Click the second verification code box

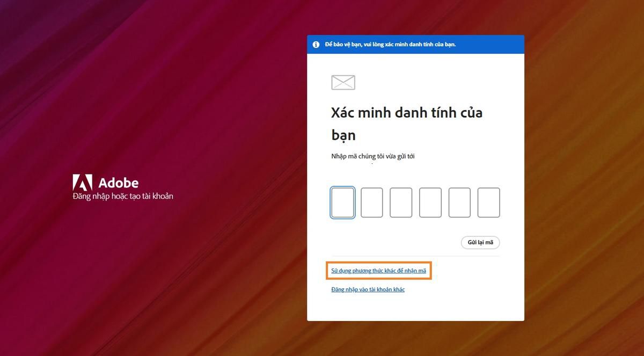pyautogui.click(x=371, y=202)
